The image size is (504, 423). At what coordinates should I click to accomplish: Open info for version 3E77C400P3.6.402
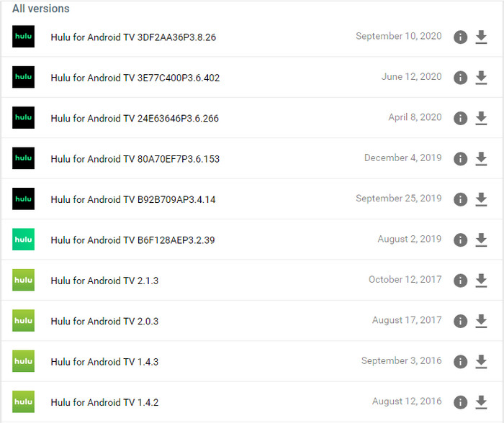(460, 78)
